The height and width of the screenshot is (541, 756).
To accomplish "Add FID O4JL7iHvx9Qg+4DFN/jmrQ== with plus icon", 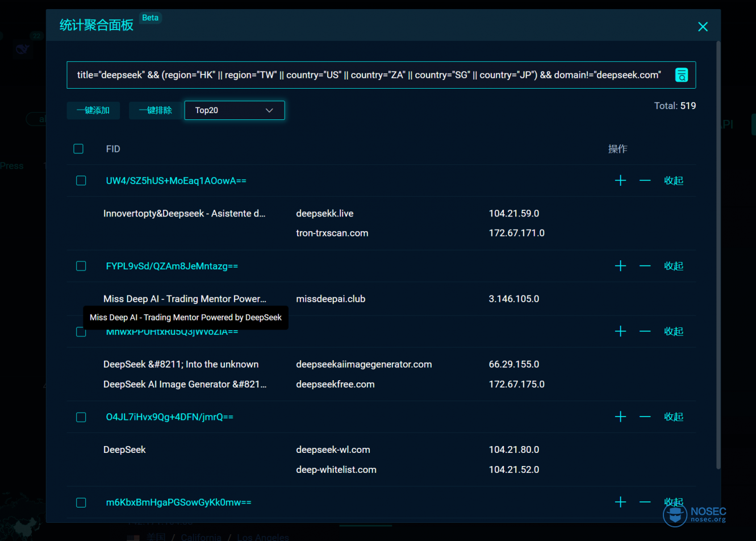I will click(x=620, y=417).
